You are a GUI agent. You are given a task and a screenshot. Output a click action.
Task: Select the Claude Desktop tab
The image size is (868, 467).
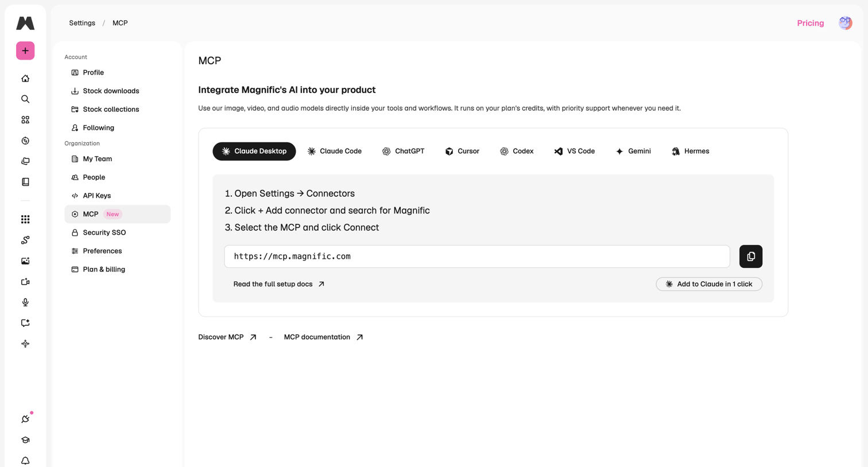(x=254, y=151)
